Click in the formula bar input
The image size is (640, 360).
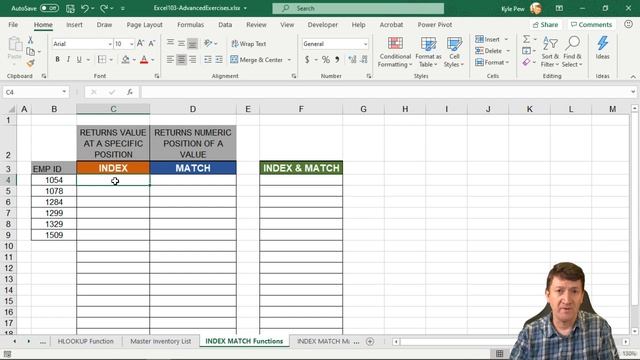pos(384,92)
